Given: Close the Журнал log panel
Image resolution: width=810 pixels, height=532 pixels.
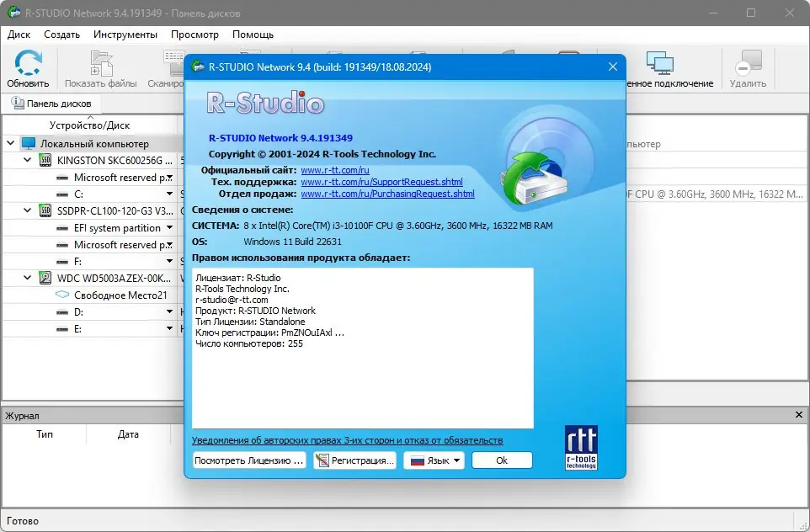Looking at the screenshot, I should click(x=799, y=415).
